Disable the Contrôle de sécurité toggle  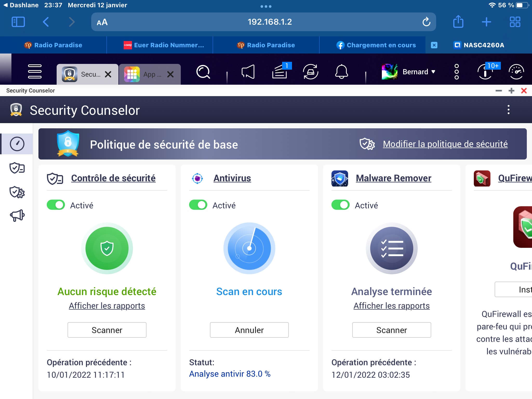click(x=56, y=205)
